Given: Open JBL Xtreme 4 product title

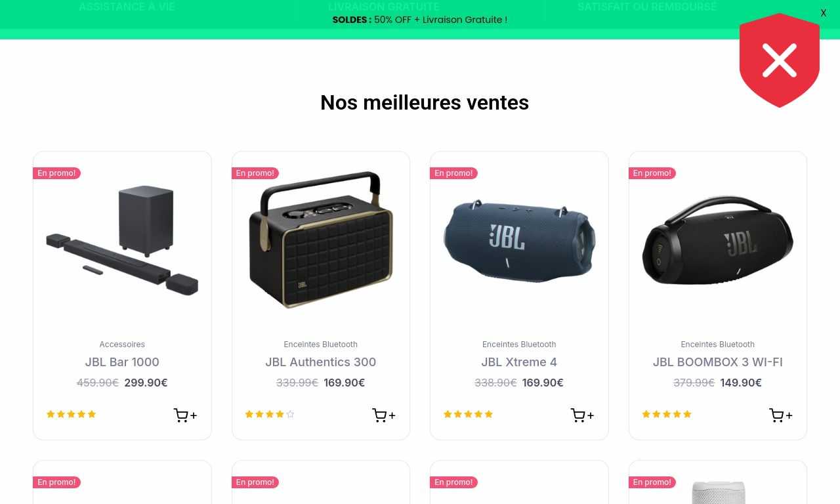Looking at the screenshot, I should click(519, 362).
